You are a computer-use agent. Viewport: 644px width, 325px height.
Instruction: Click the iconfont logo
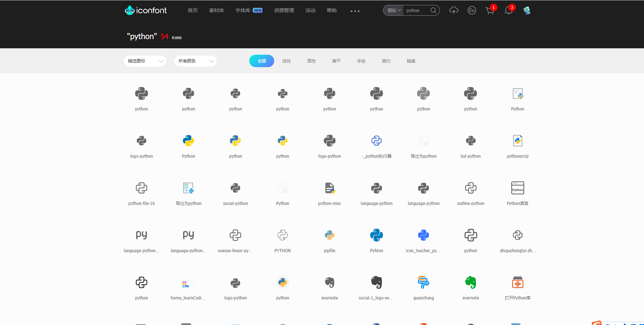click(145, 10)
